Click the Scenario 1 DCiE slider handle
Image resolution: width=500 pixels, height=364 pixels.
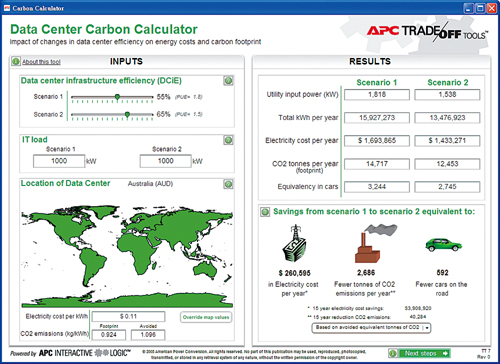[117, 97]
